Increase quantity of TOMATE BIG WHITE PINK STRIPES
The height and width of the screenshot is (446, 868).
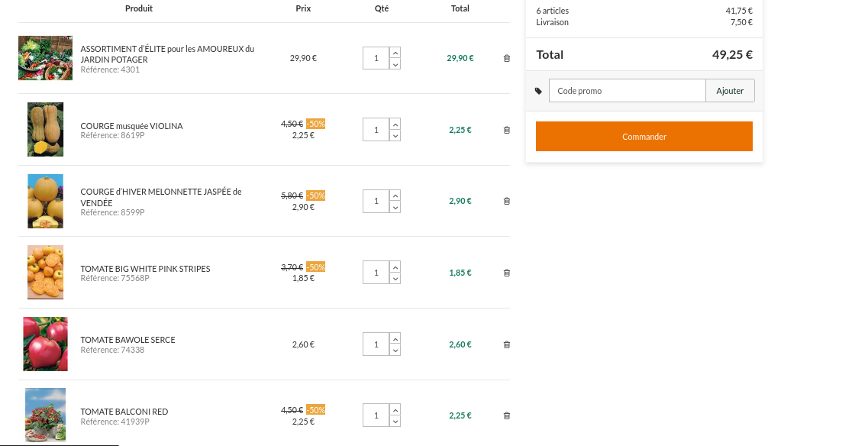pos(395,267)
